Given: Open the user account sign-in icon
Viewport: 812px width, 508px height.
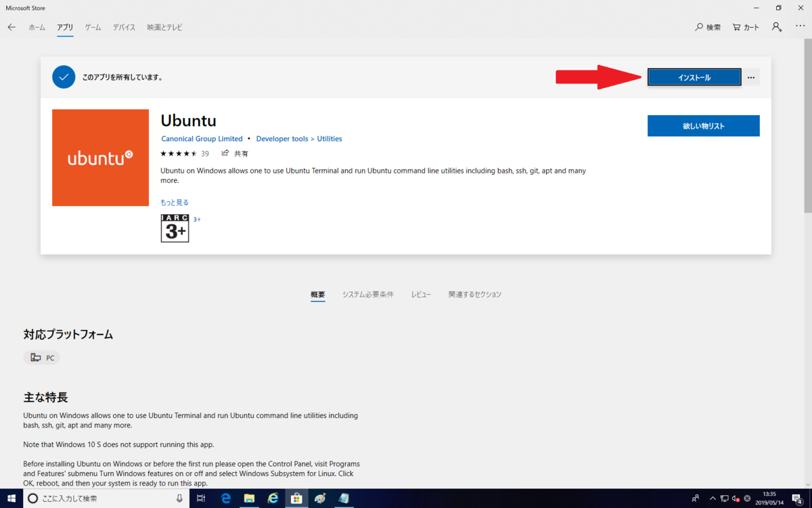Looking at the screenshot, I should [x=777, y=27].
